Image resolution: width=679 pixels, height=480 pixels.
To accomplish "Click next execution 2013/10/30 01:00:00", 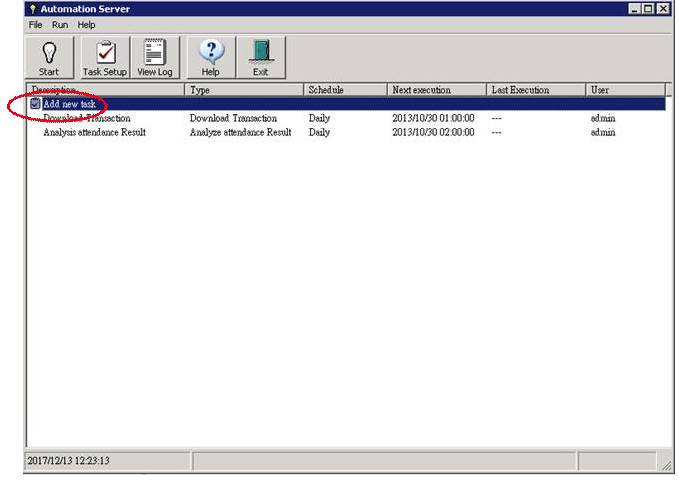I will pyautogui.click(x=433, y=118).
